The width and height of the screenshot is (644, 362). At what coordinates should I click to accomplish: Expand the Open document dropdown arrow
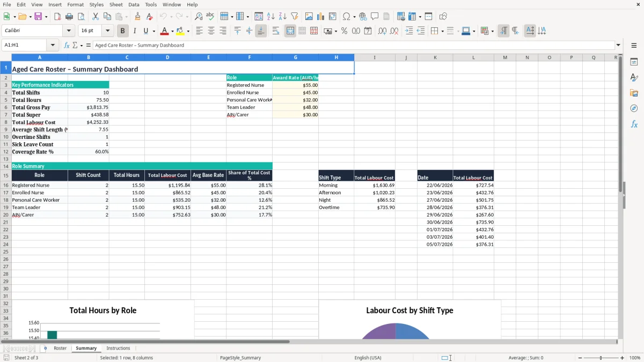click(30, 17)
